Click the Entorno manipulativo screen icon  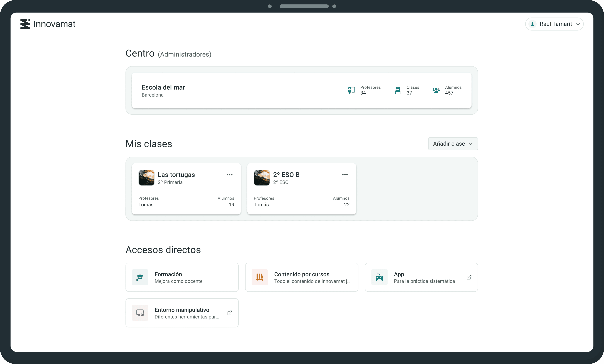pos(140,313)
